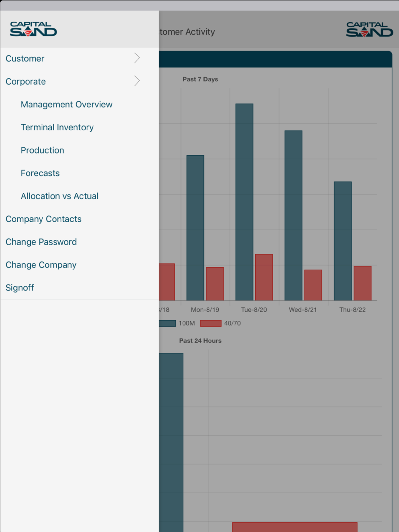Select the 100M bar for Mon-8/19
399x532 pixels.
click(x=195, y=228)
